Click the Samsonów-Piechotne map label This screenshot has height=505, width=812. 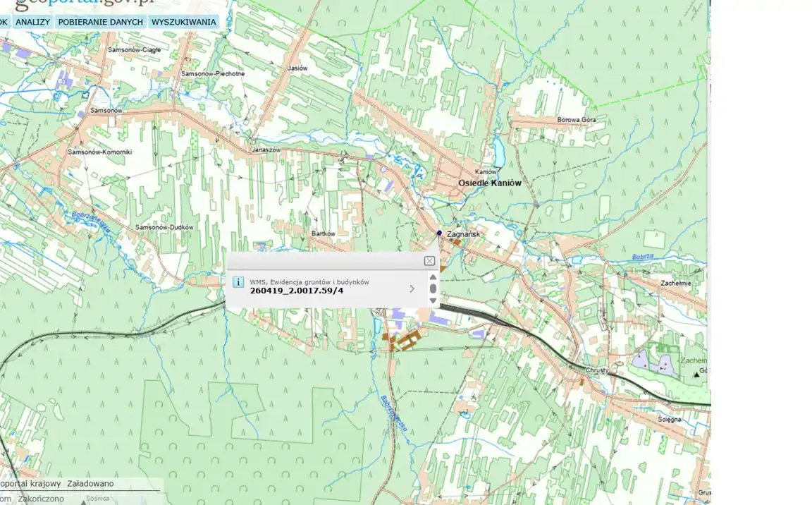click(212, 73)
